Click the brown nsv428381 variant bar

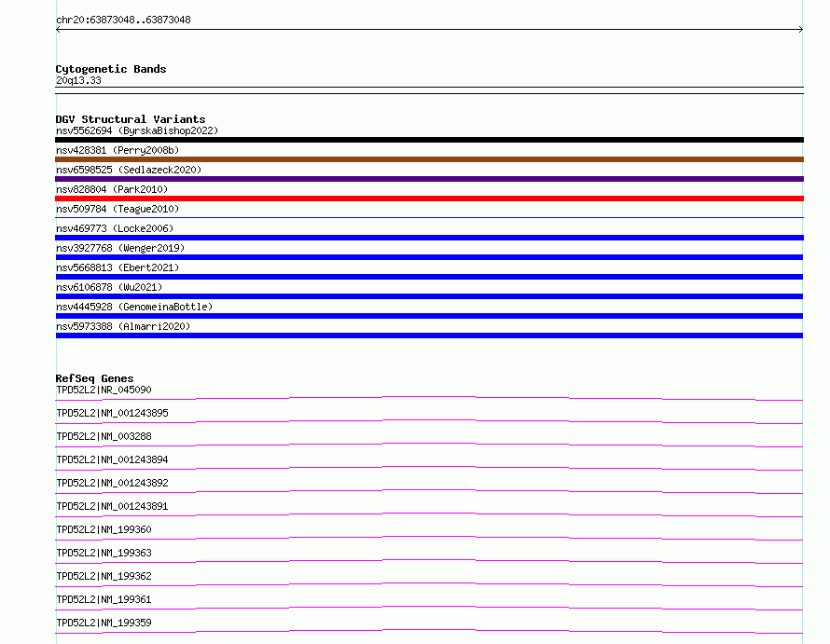[x=429, y=159]
